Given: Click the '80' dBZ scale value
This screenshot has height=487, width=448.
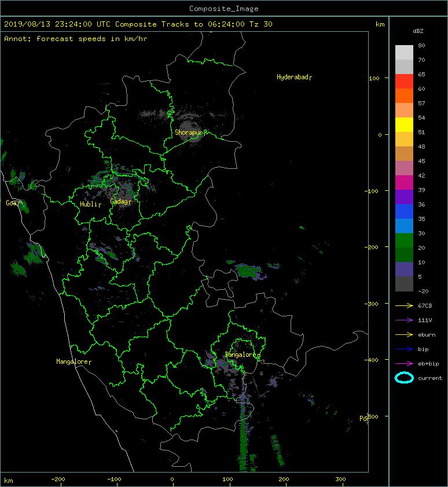Looking at the screenshot, I should [x=421, y=45].
